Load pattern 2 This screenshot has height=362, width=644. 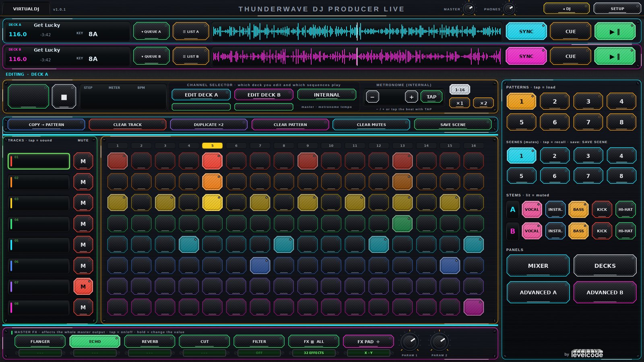point(555,101)
